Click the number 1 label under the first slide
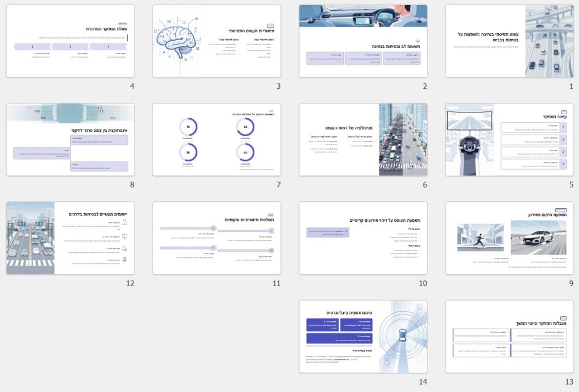Viewport: 579px width, 392px height. (571, 86)
